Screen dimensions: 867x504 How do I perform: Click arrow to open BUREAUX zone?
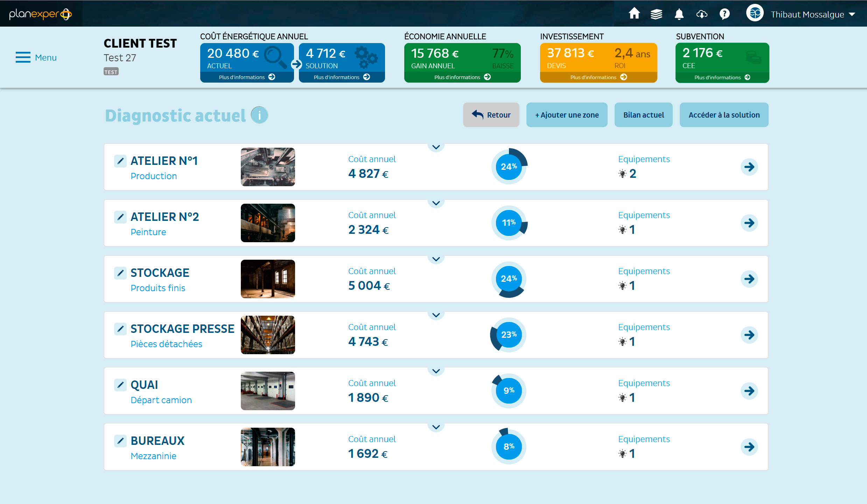pos(749,447)
